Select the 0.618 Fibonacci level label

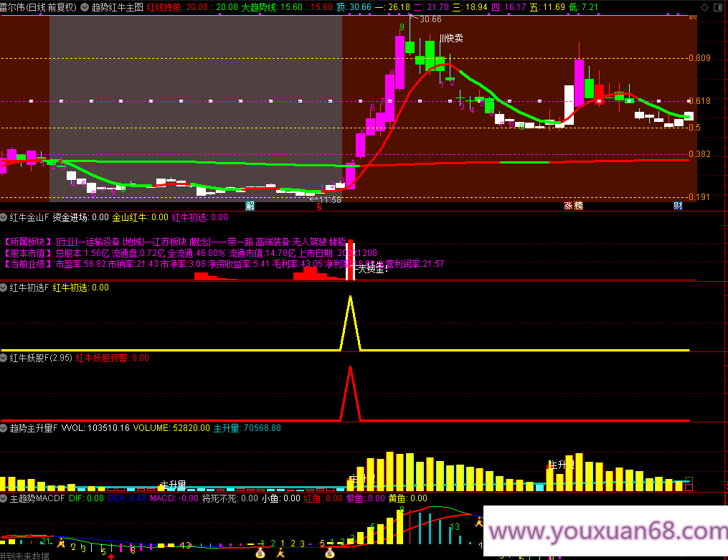coord(699,101)
